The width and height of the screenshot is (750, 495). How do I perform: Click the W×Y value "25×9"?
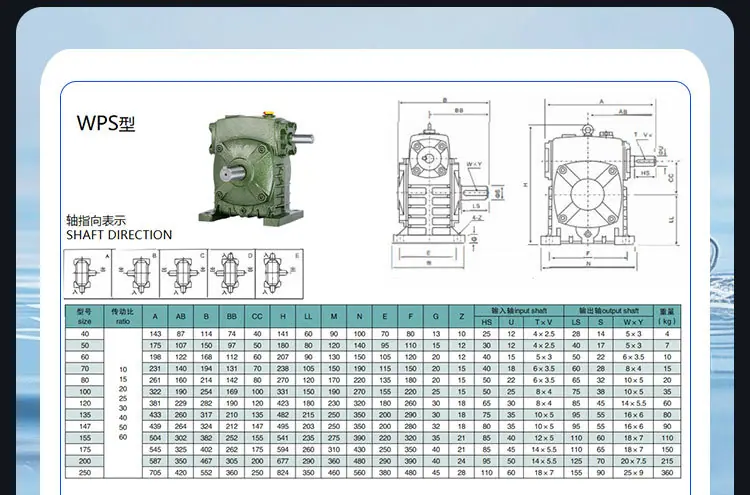[x=633, y=473]
